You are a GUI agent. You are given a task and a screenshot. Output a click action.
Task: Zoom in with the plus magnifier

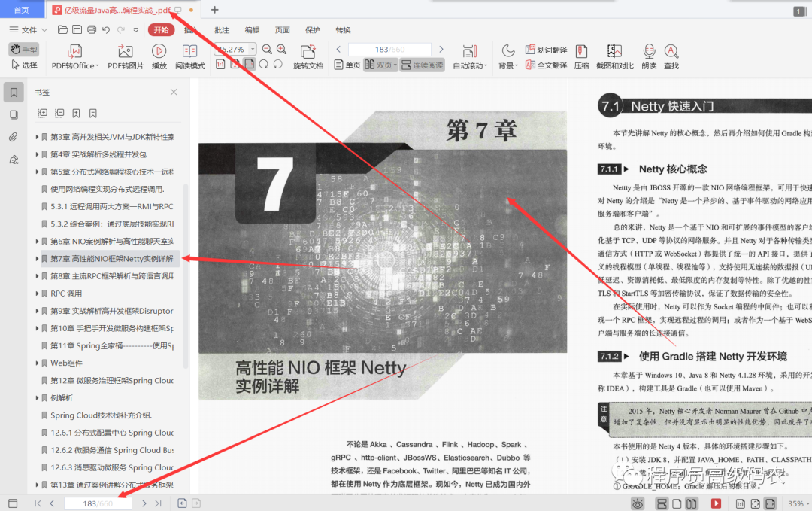pos(282,49)
